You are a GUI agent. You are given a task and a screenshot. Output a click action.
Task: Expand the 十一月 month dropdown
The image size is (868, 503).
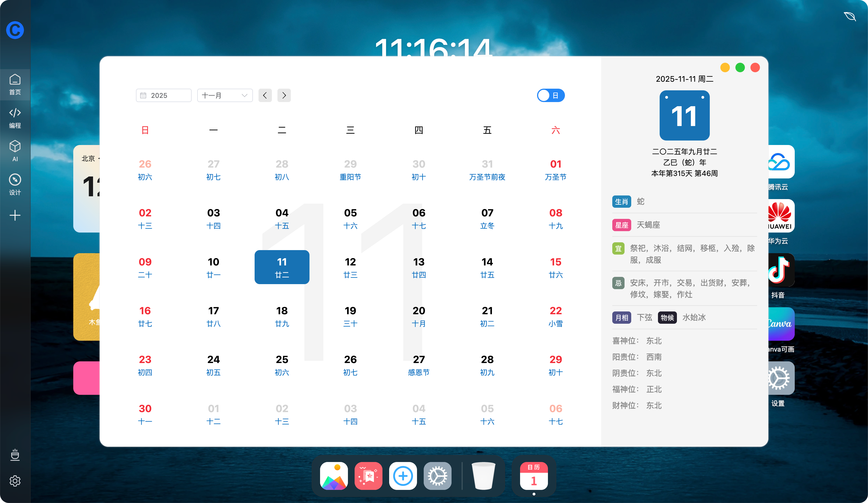pyautogui.click(x=225, y=96)
